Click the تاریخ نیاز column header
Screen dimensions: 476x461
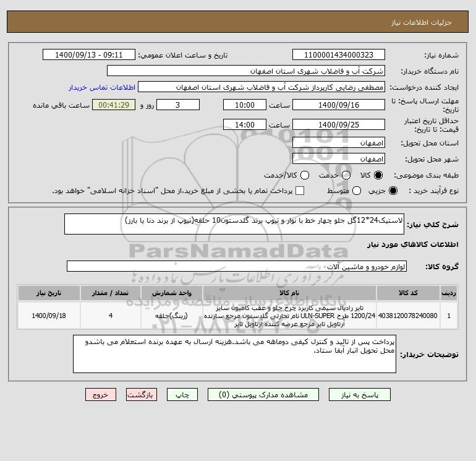(49, 293)
